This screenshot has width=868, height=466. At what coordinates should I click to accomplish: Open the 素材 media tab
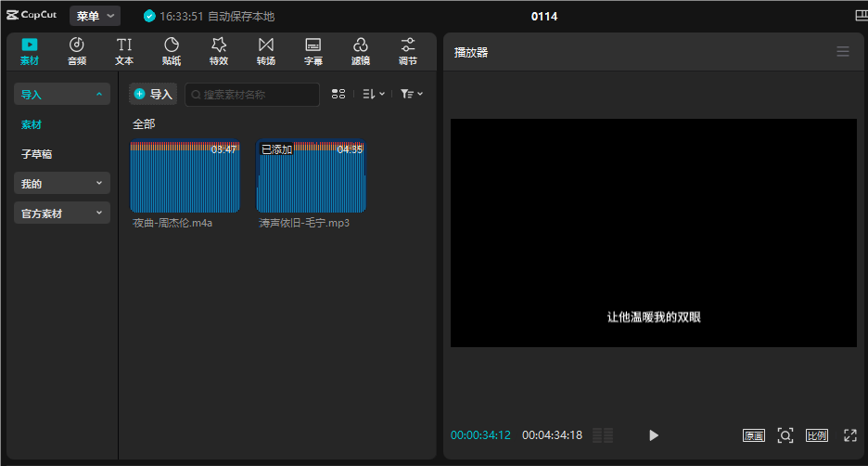(30, 52)
